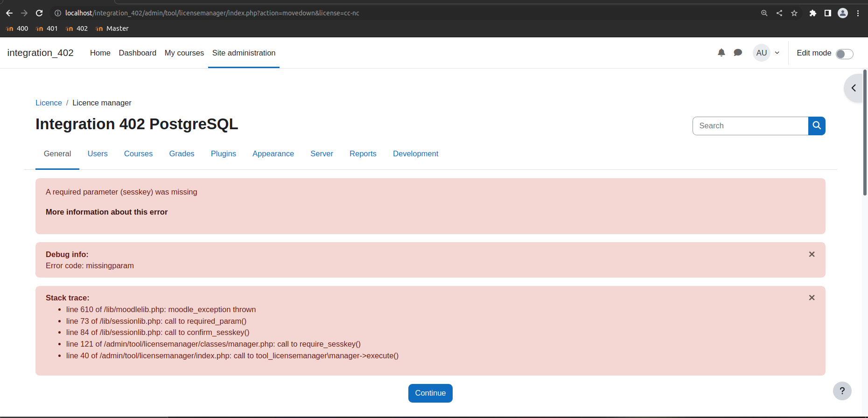View site information icon in address bar
The image size is (868, 418).
pyautogui.click(x=58, y=13)
